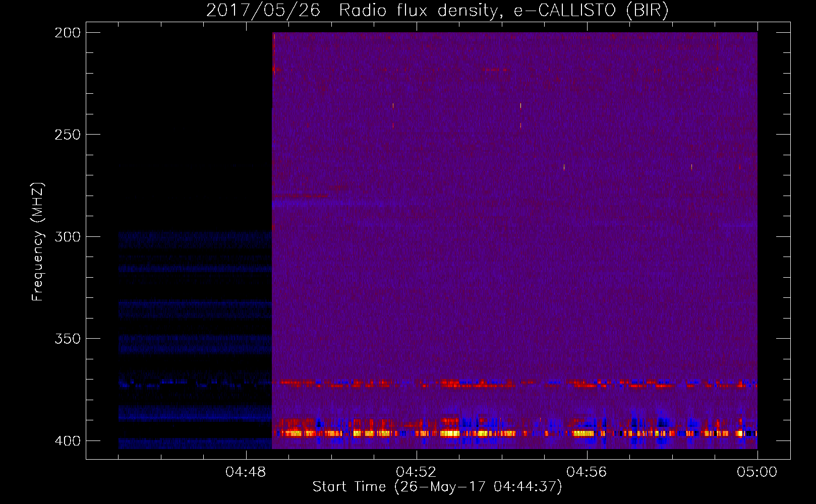Click the 05:00 time tick label
Screen dimensions: 816x504
[x=757, y=472]
